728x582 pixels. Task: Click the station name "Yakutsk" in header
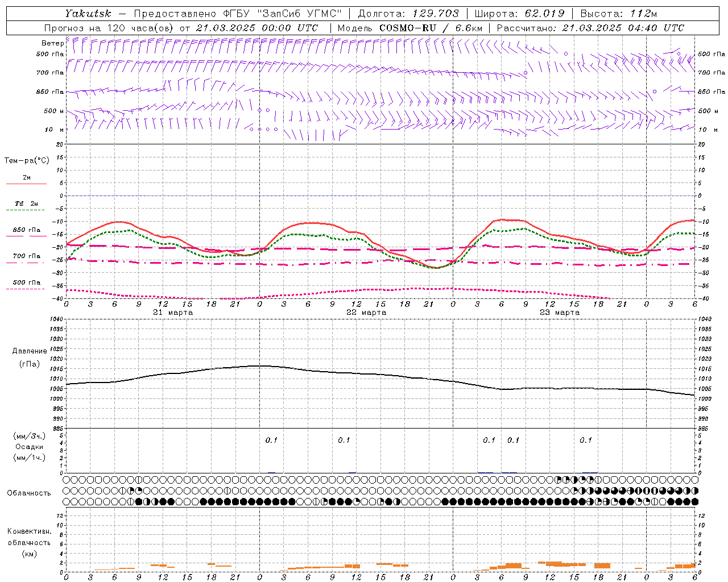pos(87,14)
